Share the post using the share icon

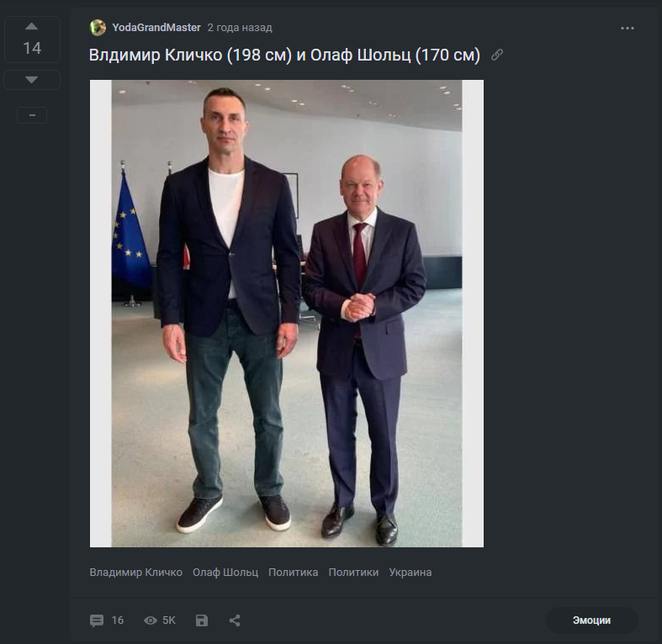tap(235, 620)
